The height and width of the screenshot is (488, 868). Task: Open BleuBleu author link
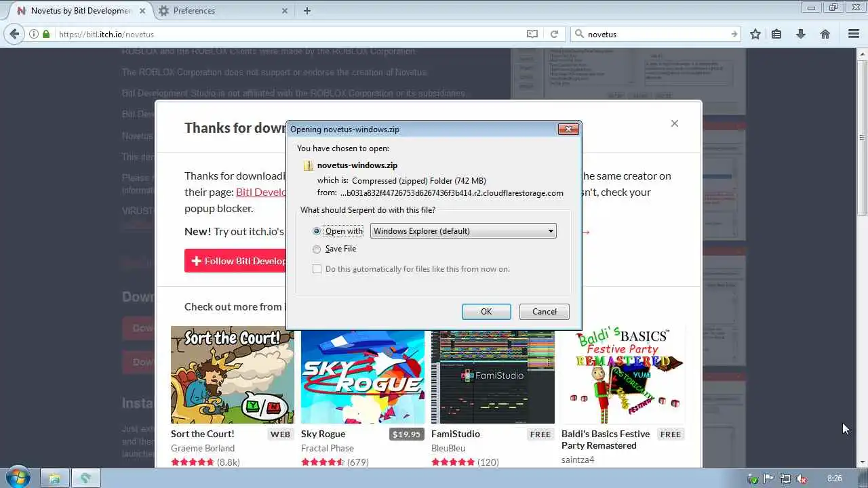(449, 448)
